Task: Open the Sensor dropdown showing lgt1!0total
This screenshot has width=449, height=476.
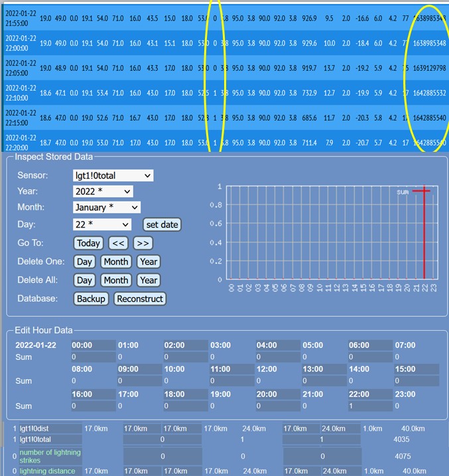Action: point(113,176)
